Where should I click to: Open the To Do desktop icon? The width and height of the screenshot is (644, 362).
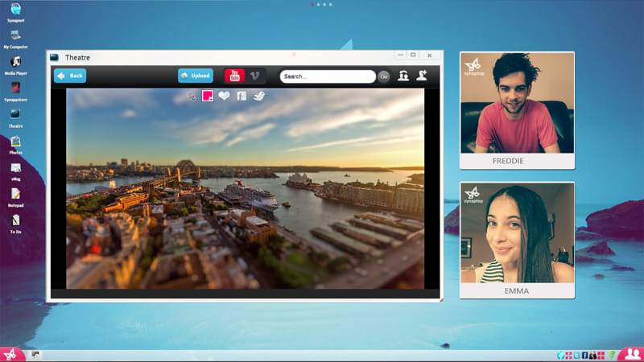(x=15, y=224)
